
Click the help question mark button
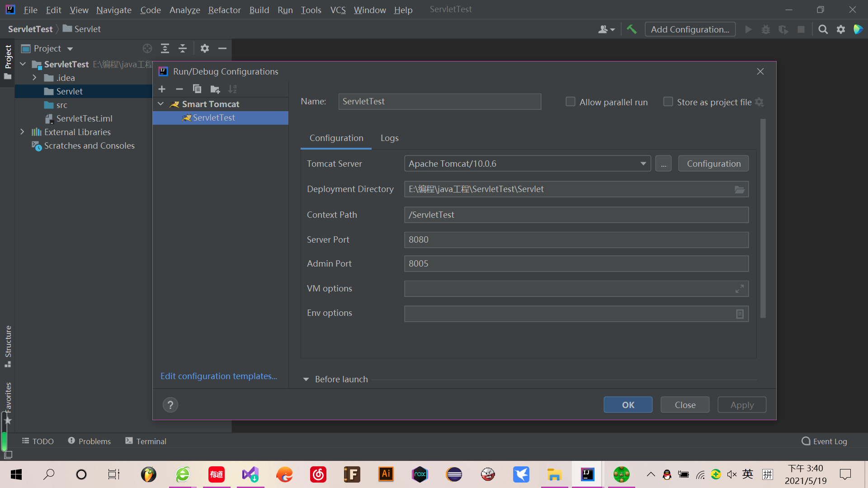pos(170,405)
